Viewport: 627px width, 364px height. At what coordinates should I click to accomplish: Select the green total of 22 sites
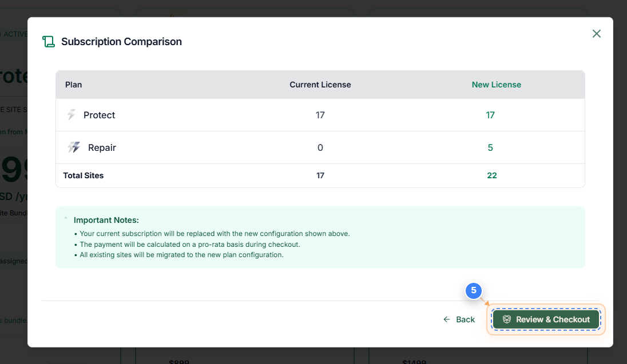[x=492, y=175]
